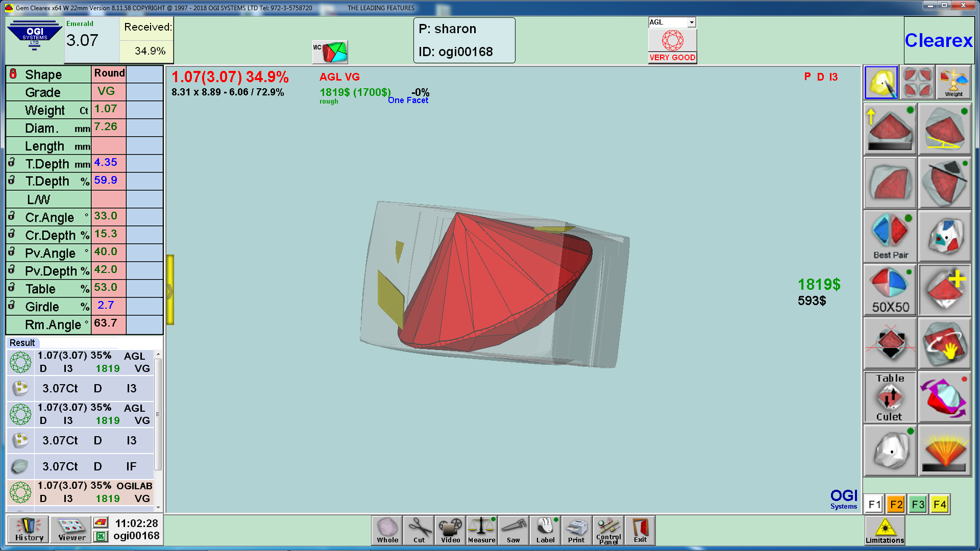Image resolution: width=980 pixels, height=551 pixels.
Task: Select the Weight estimation tool
Action: pos(953,82)
